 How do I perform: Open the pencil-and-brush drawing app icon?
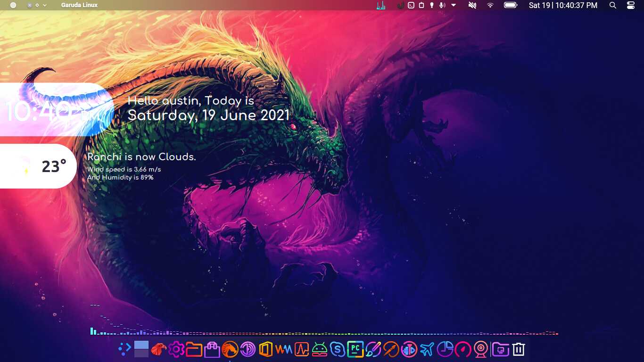tap(373, 349)
